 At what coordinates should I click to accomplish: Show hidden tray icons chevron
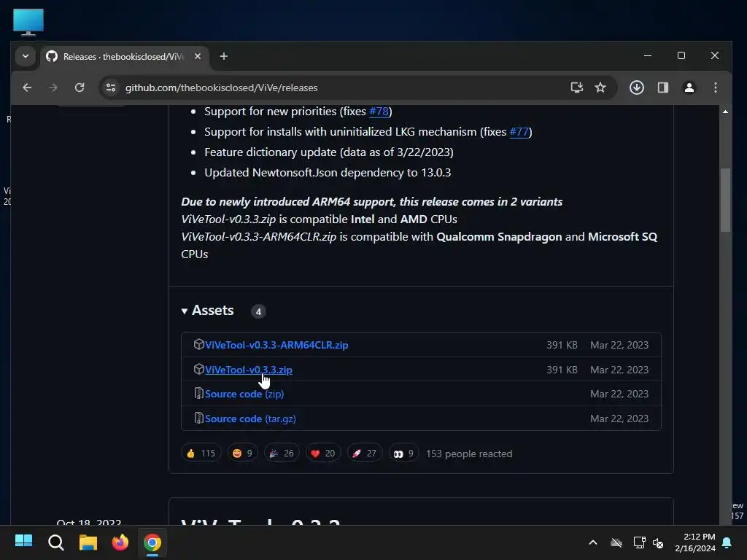(x=593, y=542)
